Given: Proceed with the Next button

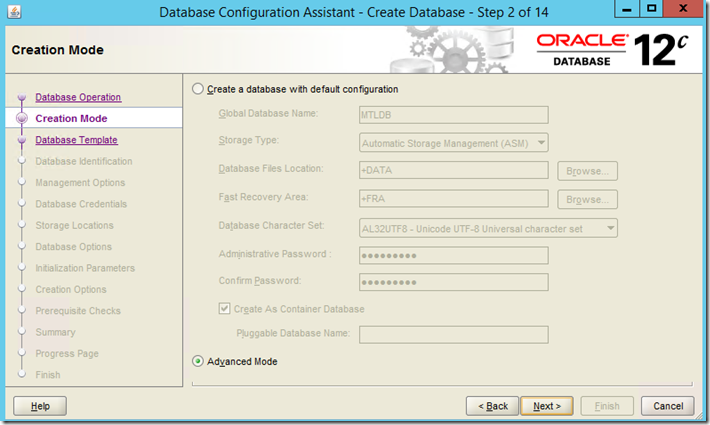Looking at the screenshot, I should (547, 406).
